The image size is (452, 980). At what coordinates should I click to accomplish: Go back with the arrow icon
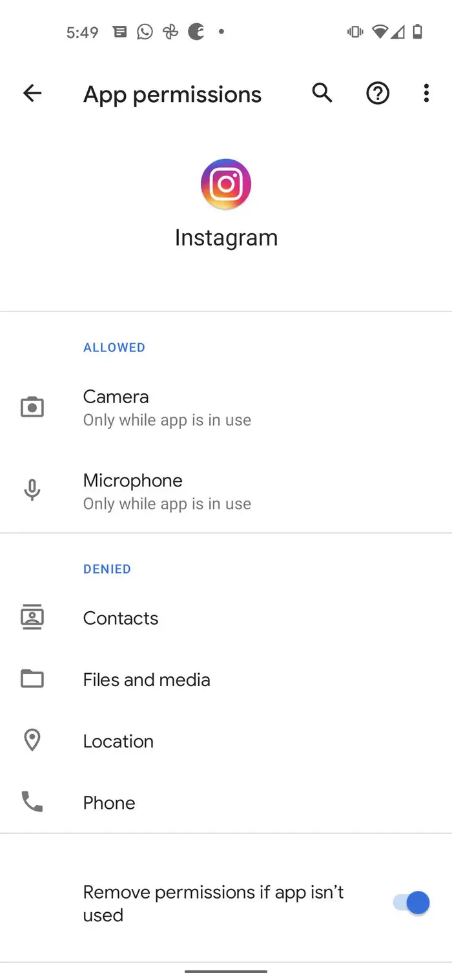(32, 94)
